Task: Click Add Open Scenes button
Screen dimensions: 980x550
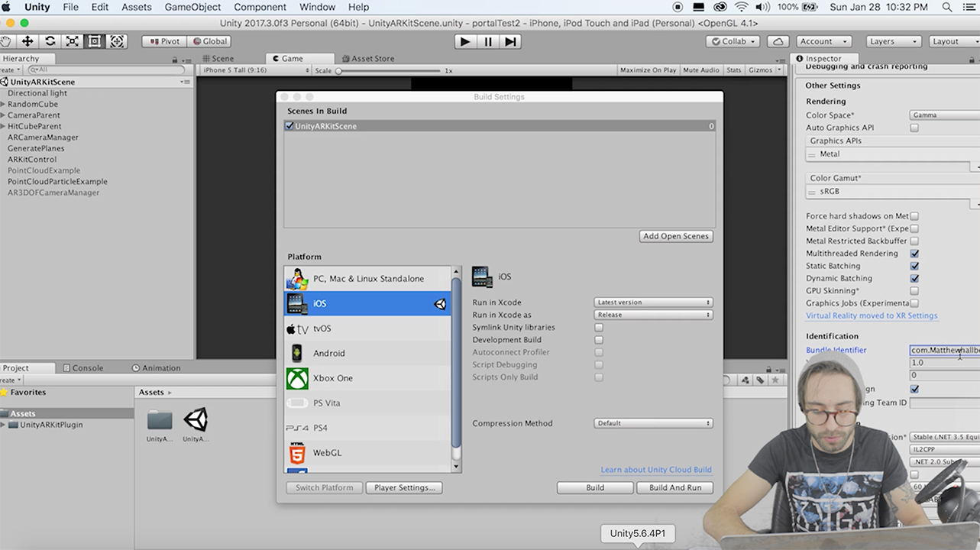Action: click(x=676, y=236)
